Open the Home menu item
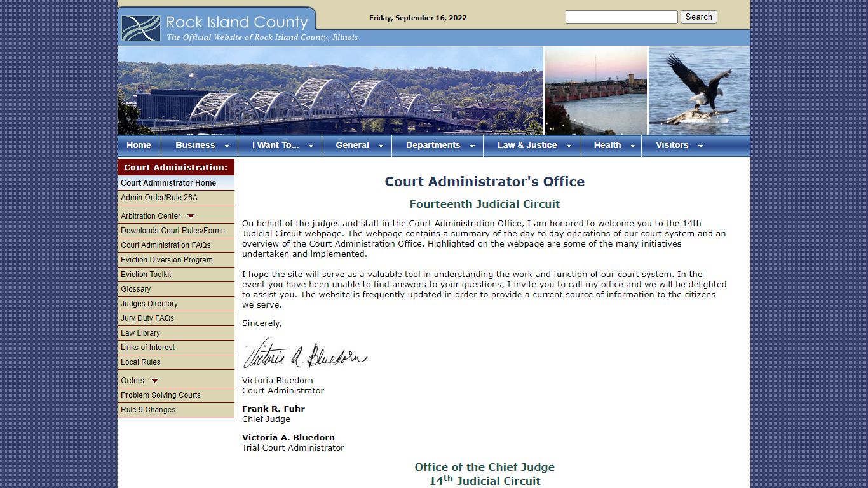This screenshot has height=488, width=868. (x=139, y=146)
